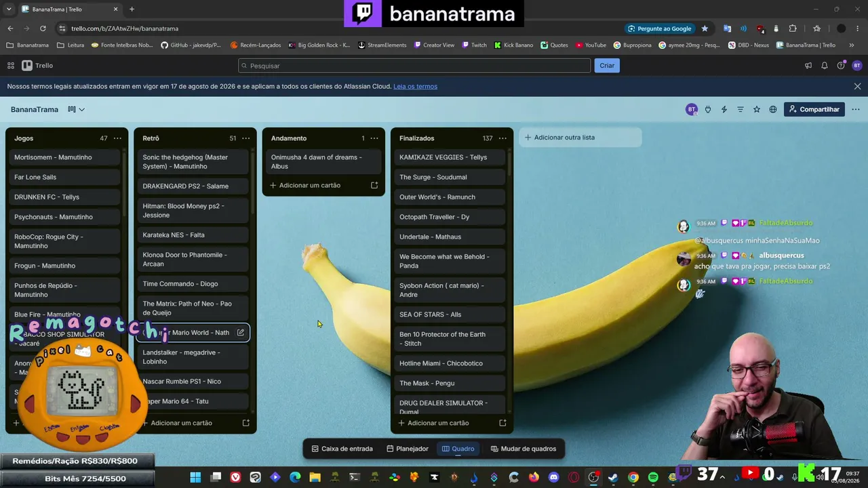Create card from template in Retrô

click(245, 423)
